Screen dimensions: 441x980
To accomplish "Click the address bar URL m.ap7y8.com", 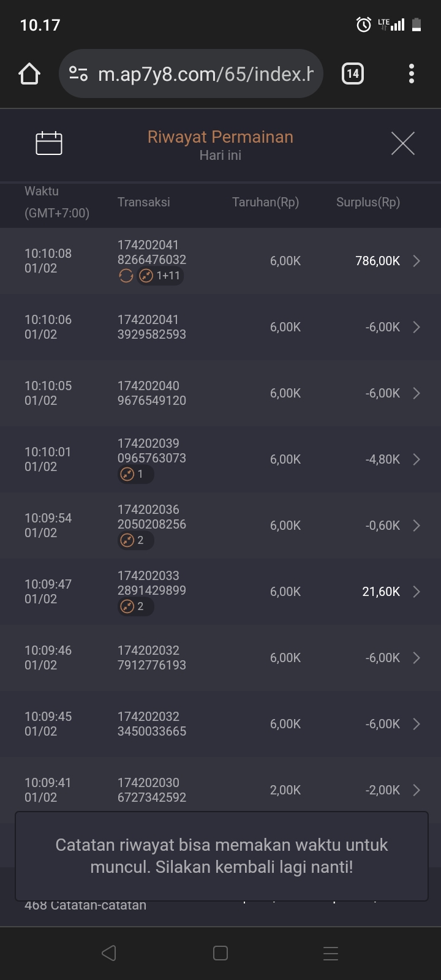I will click(x=206, y=74).
